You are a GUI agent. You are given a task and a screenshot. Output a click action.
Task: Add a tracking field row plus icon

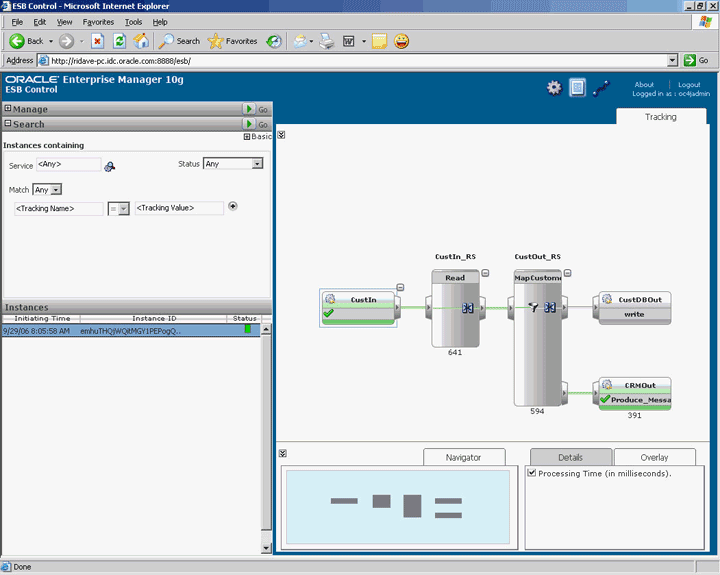click(x=233, y=206)
